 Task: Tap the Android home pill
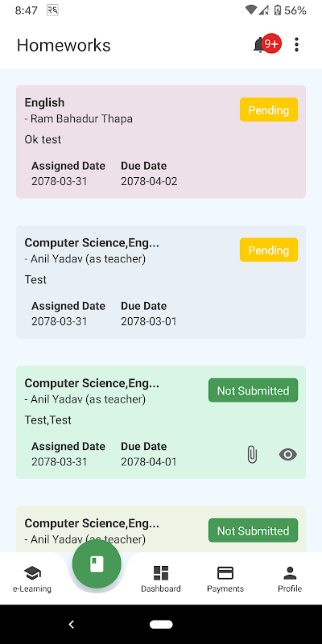pyautogui.click(x=161, y=625)
